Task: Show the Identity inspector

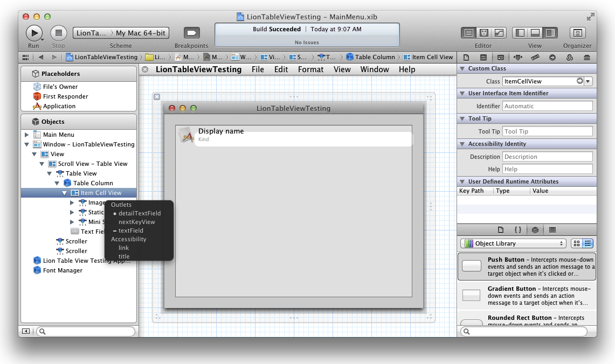Action: (501, 58)
